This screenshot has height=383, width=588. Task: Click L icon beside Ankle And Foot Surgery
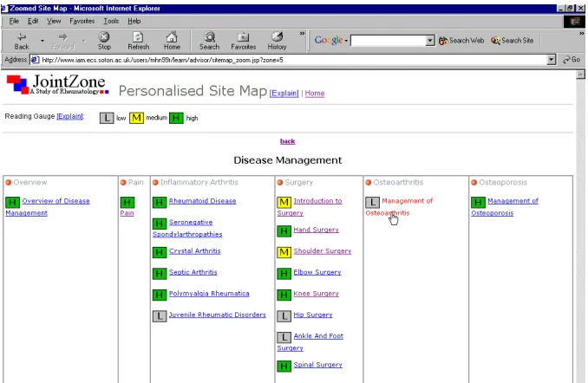coord(284,337)
